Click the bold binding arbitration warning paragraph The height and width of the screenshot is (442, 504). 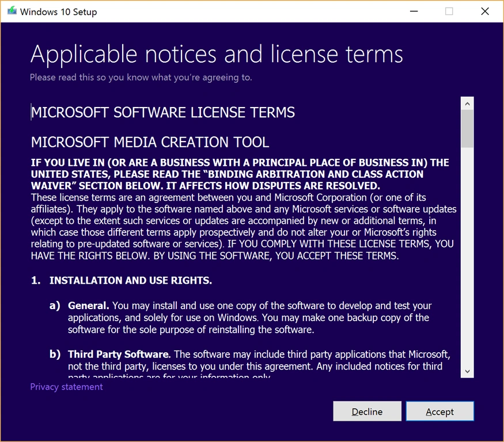click(x=240, y=174)
